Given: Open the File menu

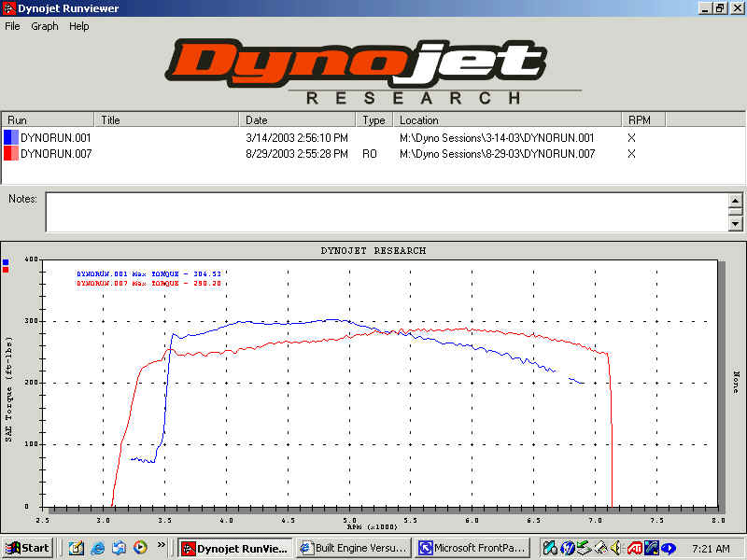Looking at the screenshot, I should [12, 26].
